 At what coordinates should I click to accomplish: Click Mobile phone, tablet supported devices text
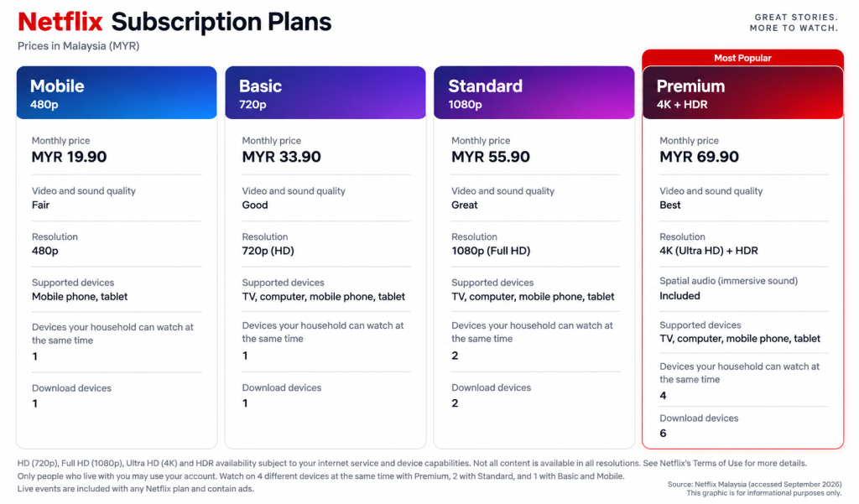click(x=80, y=296)
